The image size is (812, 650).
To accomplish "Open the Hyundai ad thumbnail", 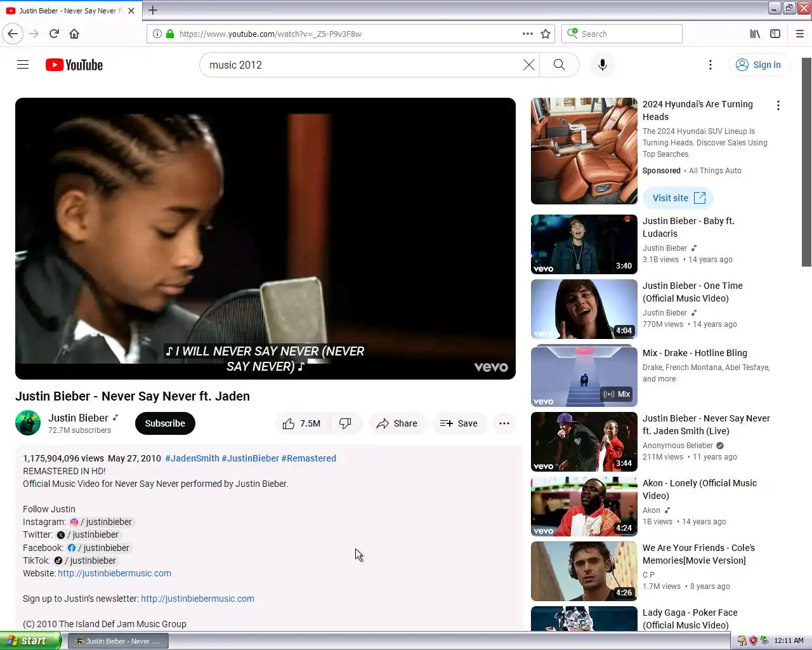I will pyautogui.click(x=584, y=151).
